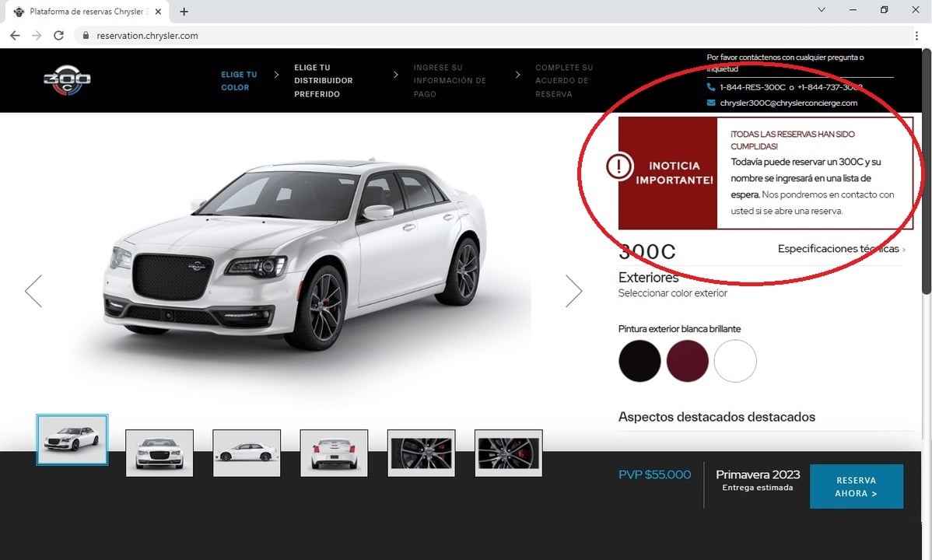Show the previous car image with left arrow
The image size is (932, 560).
33,291
